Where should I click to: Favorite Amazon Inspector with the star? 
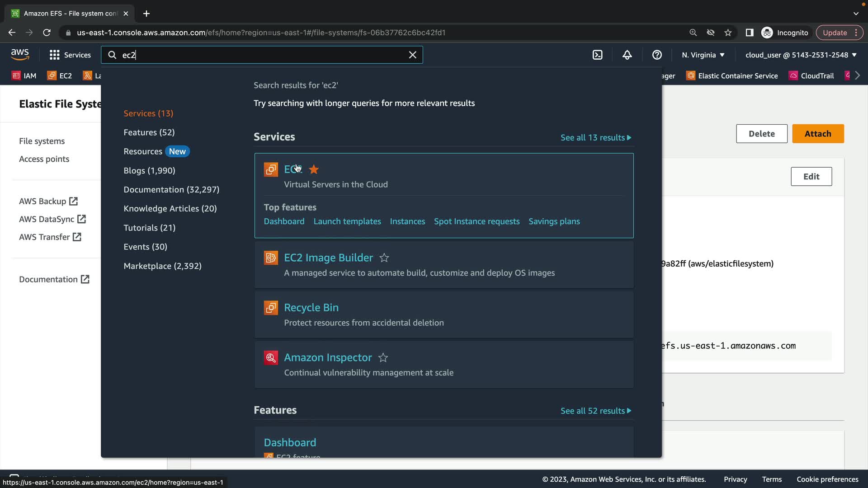pyautogui.click(x=383, y=358)
